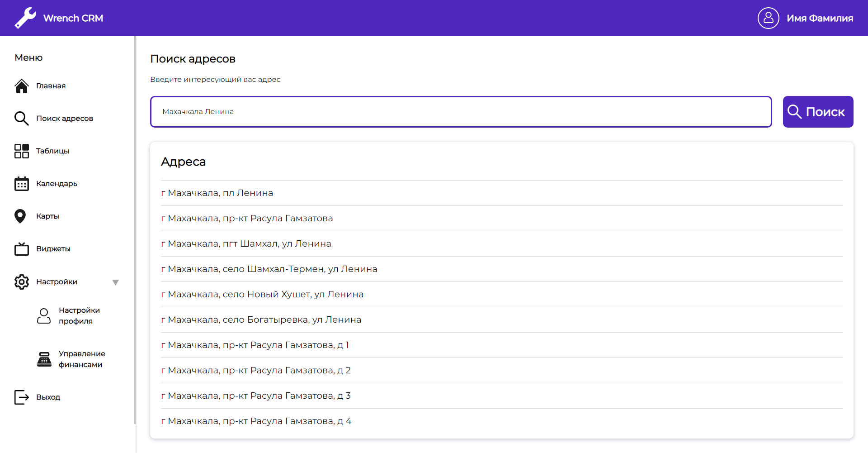Select г Махачкала, село Богатыревка, ул Ленина
This screenshot has height=453, width=868.
(261, 319)
